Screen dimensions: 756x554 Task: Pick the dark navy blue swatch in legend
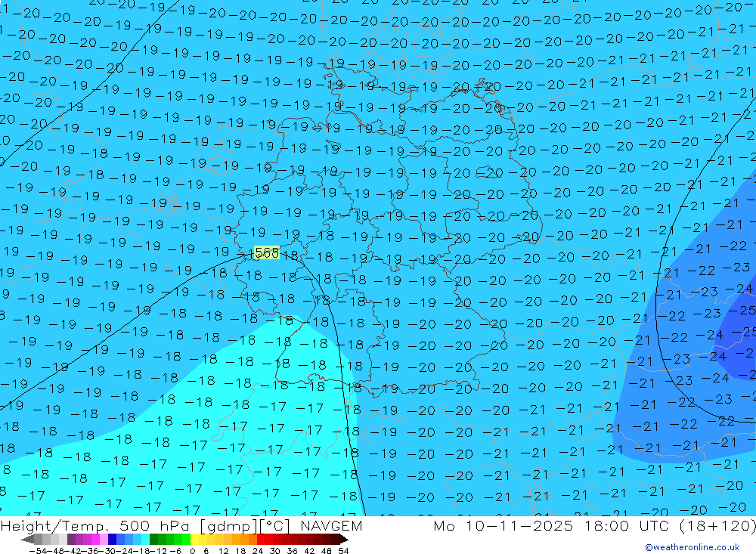tap(113, 539)
